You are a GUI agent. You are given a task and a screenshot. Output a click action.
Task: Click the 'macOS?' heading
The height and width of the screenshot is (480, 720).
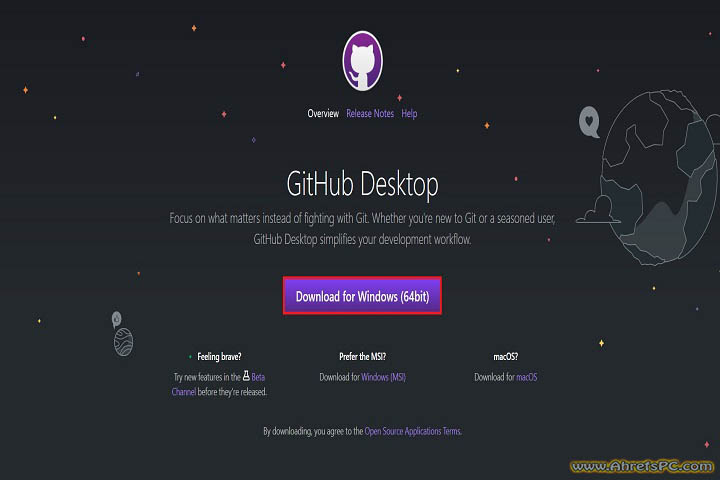(506, 356)
